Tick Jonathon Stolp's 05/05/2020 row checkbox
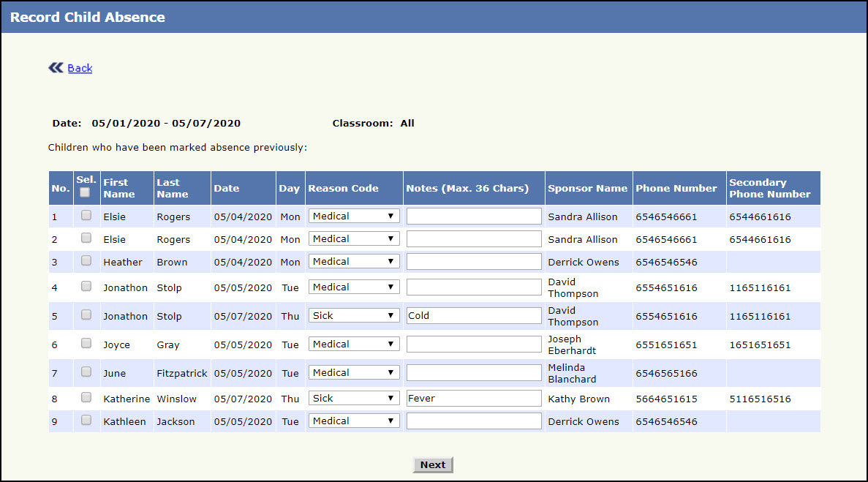This screenshot has width=868, height=482. point(86,287)
